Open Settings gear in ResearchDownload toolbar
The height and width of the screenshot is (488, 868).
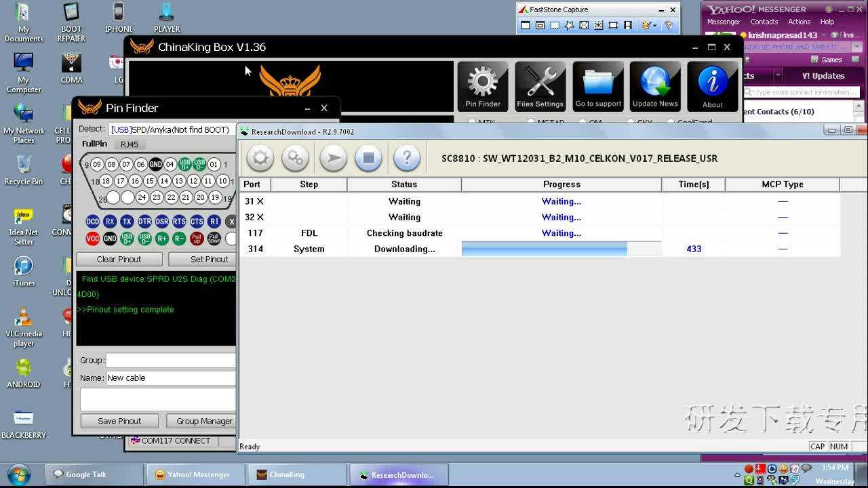pos(260,159)
